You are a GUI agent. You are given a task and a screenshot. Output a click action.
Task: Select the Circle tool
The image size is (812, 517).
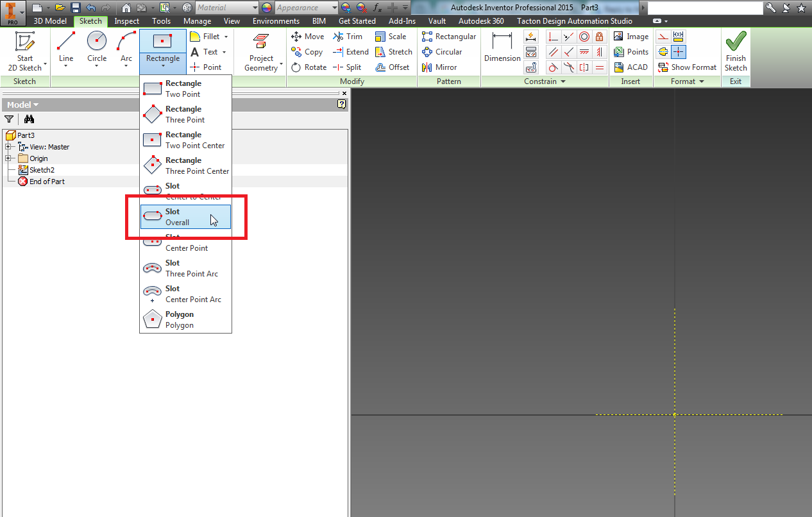pyautogui.click(x=96, y=45)
